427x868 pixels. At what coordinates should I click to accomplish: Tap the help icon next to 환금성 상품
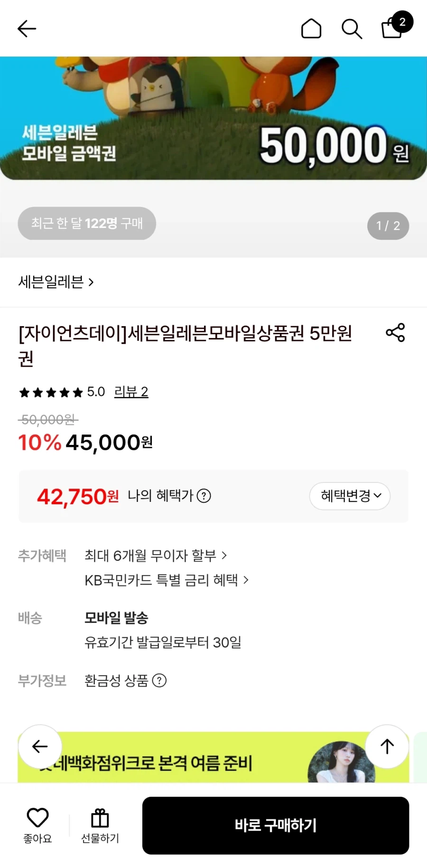[159, 680]
